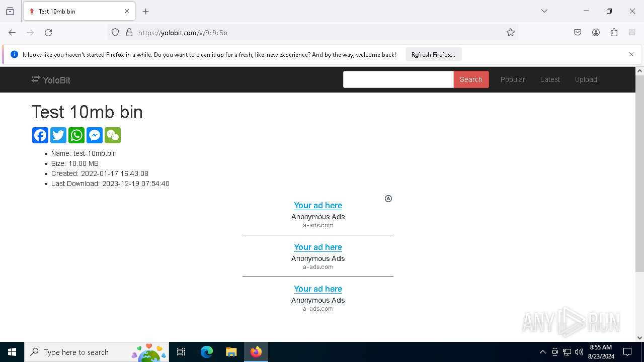Click the YoloBit logo in the navbar

(x=51, y=80)
